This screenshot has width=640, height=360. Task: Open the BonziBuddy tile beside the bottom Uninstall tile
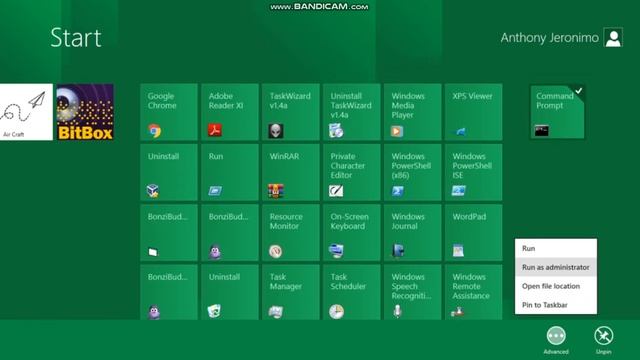pyautogui.click(x=169, y=292)
